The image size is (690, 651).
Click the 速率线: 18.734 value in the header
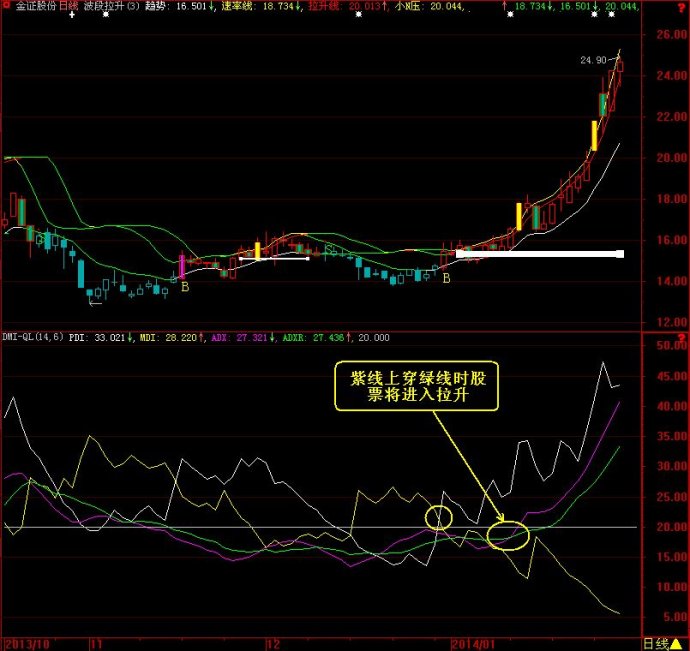[x=261, y=6]
